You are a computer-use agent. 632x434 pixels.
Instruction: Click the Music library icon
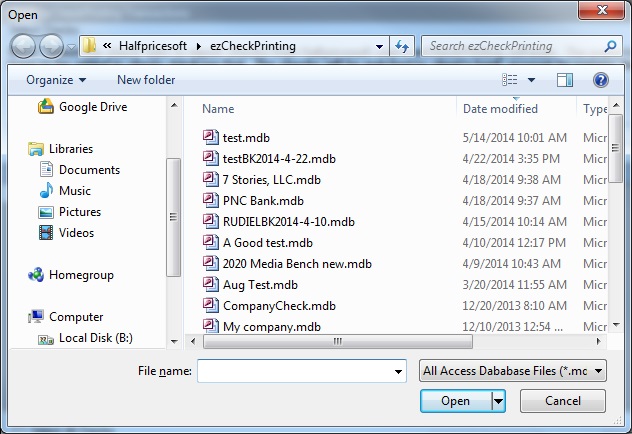click(46, 191)
